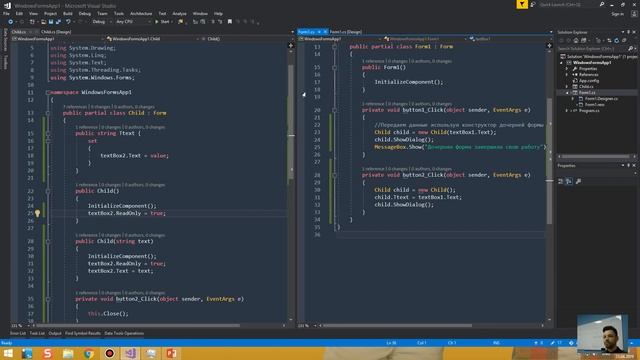The height and width of the screenshot is (360, 640).
Task: Open Find Symbol Results tab
Action: click(x=83, y=333)
